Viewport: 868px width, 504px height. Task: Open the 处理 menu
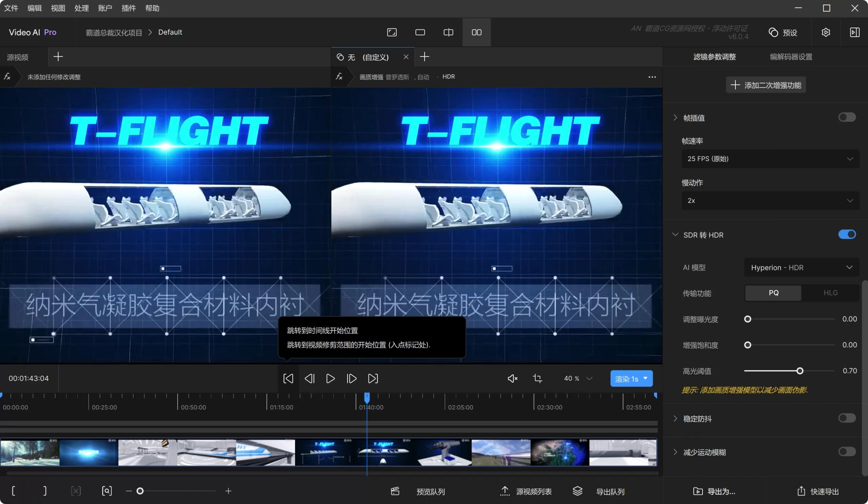pos(82,8)
